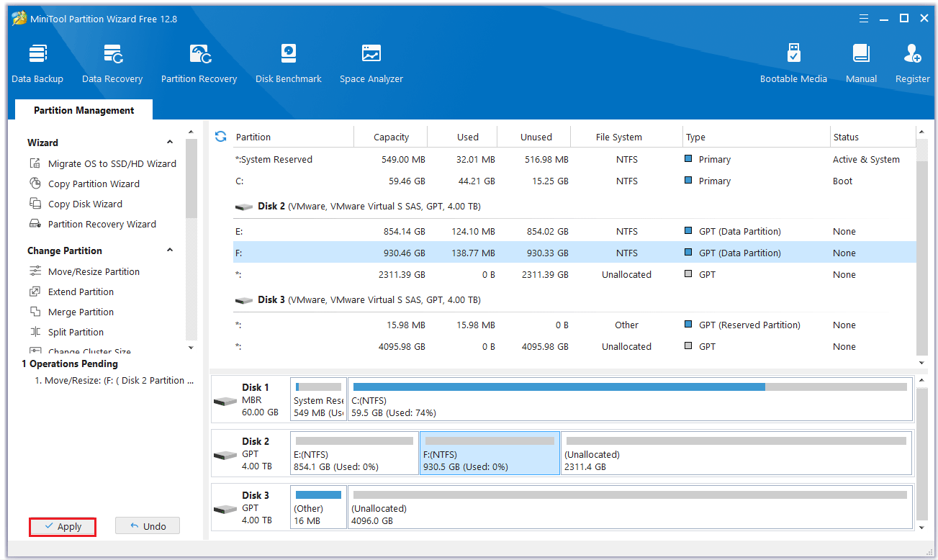Screen dimensions: 938x560
Task: Open the Space Analyzer tool
Action: [371, 63]
